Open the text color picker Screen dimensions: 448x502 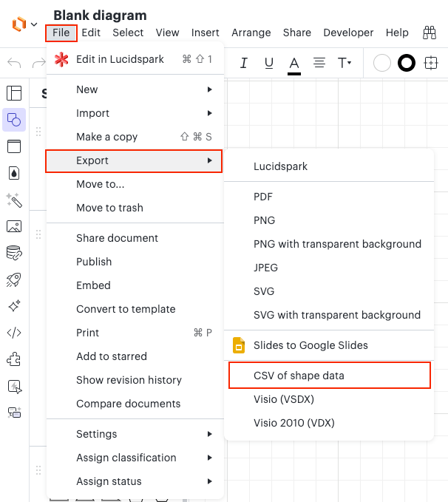point(294,65)
